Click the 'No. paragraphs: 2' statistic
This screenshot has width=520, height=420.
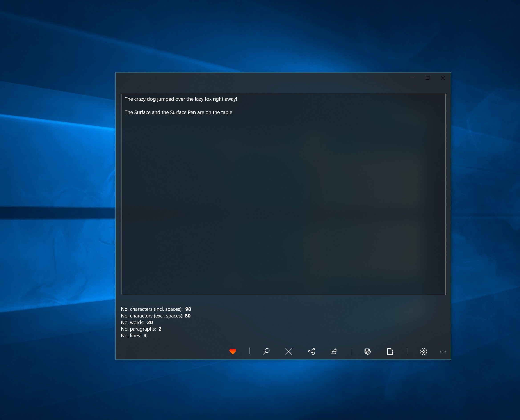click(x=141, y=329)
